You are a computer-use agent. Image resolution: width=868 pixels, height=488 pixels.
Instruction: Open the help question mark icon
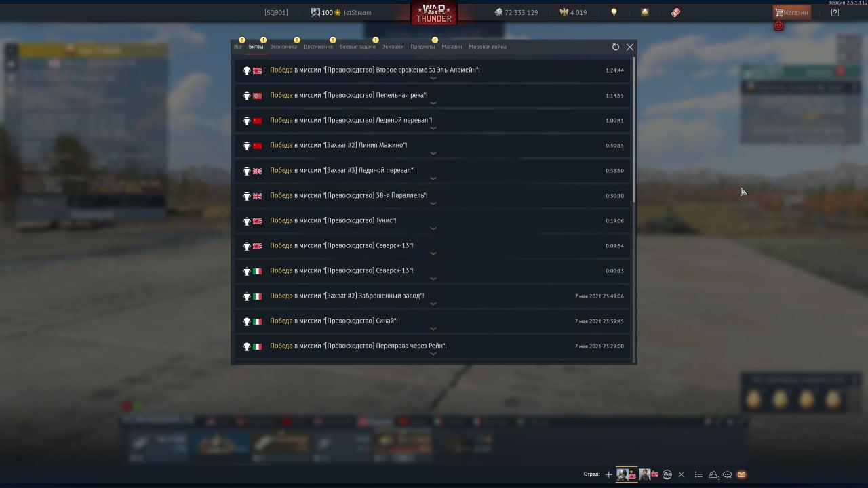[835, 12]
